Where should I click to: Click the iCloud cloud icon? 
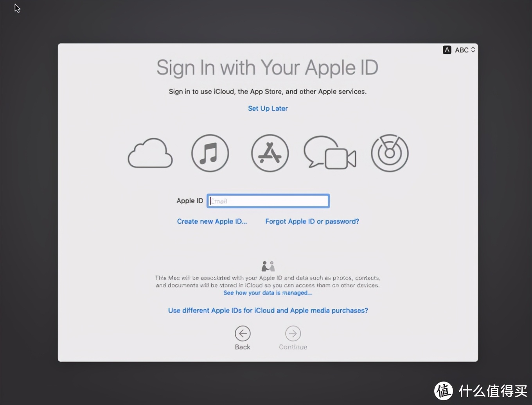pyautogui.click(x=150, y=153)
